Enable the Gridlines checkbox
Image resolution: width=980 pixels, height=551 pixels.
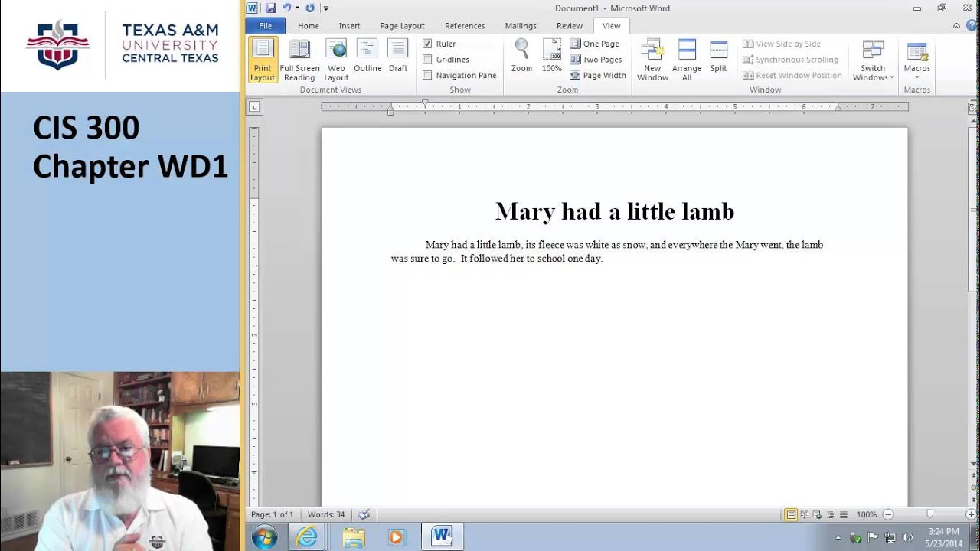(x=427, y=60)
